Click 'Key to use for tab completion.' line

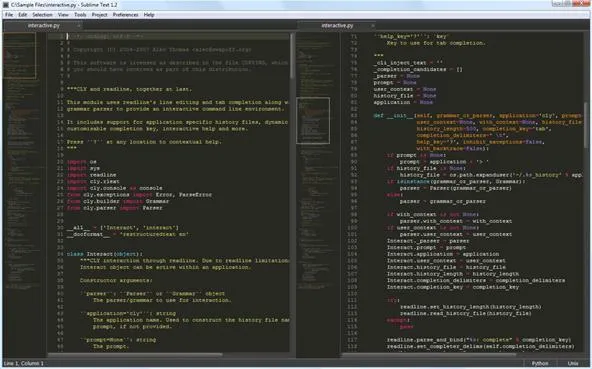436,43
